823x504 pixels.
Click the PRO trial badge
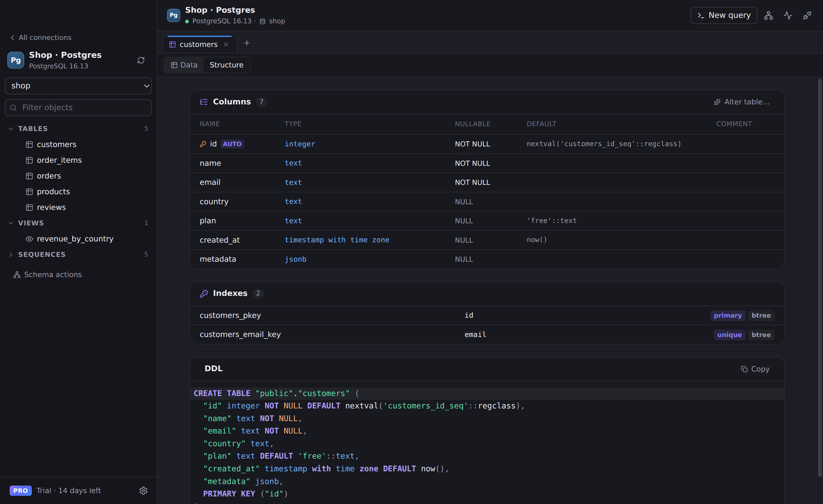click(21, 490)
